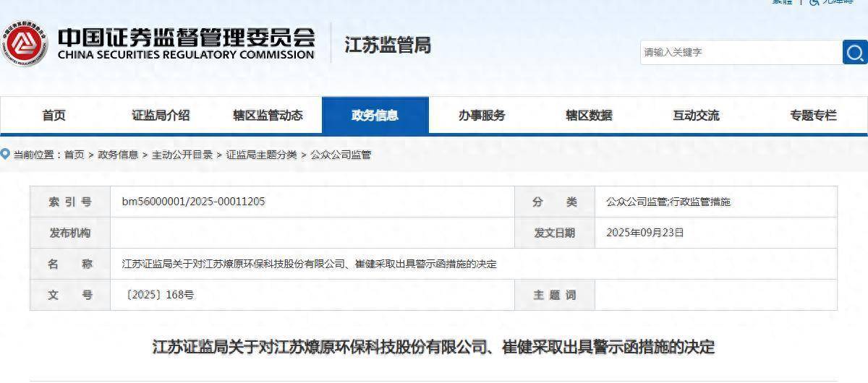Open the 专题专栏 navigation tab
This screenshot has height=383, width=868.
click(x=813, y=115)
